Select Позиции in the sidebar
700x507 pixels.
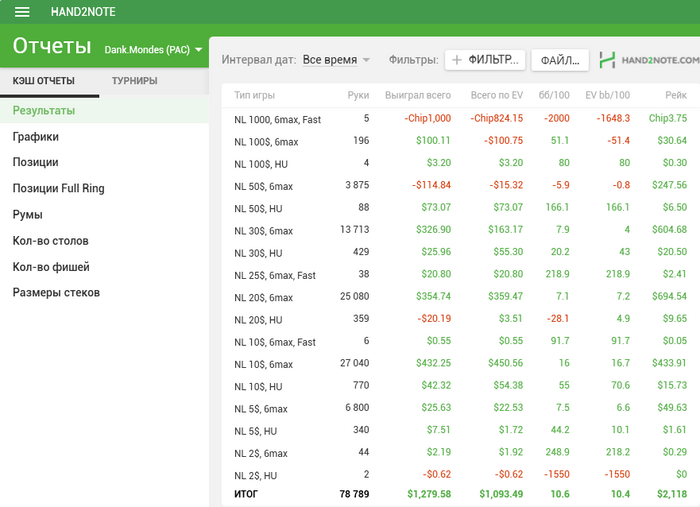coord(35,162)
